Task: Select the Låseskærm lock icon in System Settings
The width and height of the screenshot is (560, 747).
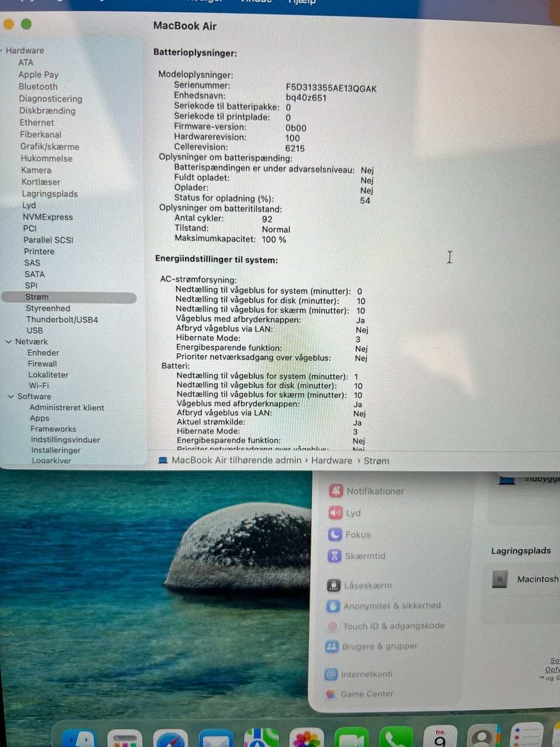Action: pyautogui.click(x=334, y=585)
